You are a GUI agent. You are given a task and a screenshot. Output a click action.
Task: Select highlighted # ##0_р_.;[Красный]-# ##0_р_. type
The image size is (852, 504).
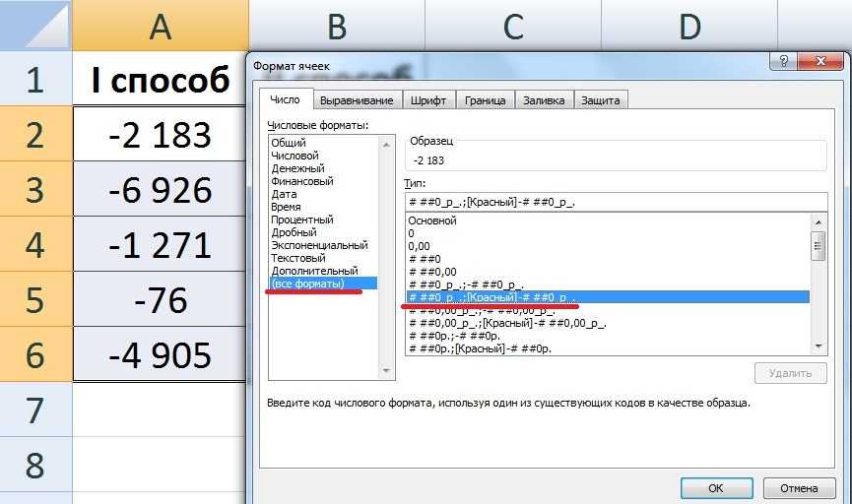tap(608, 297)
